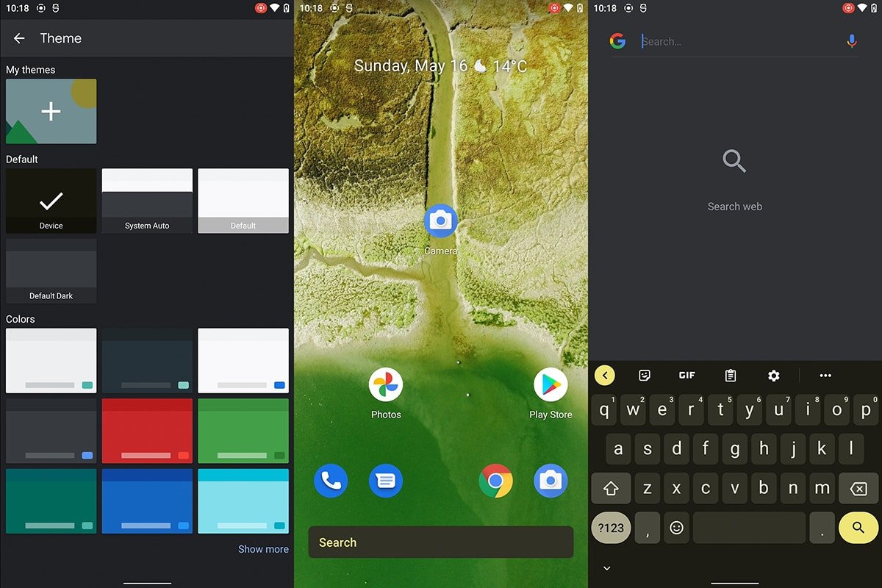Tap Search web in the browser screen

pos(734,206)
